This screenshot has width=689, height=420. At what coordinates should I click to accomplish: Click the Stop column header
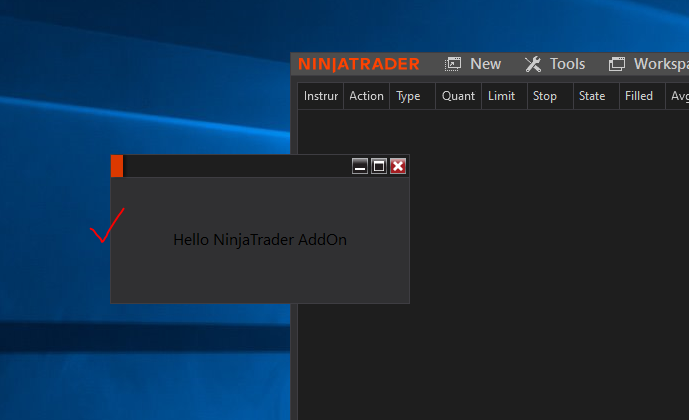tap(550, 96)
